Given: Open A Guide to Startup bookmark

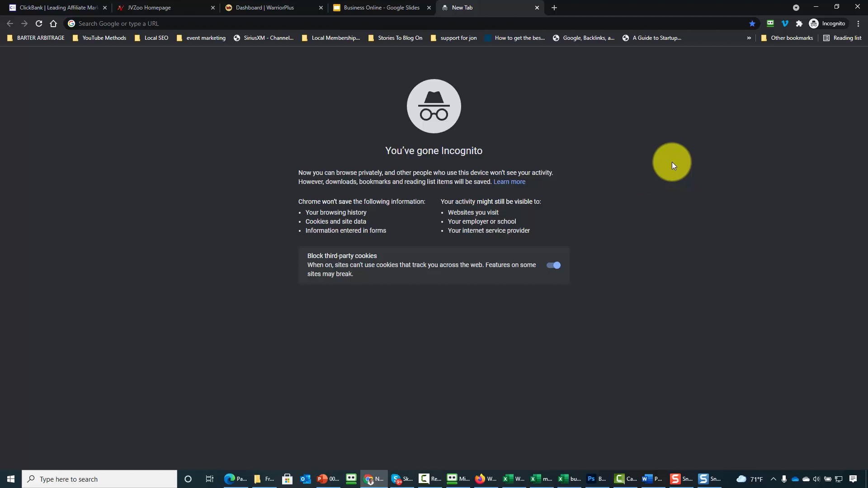Looking at the screenshot, I should 652,38.
